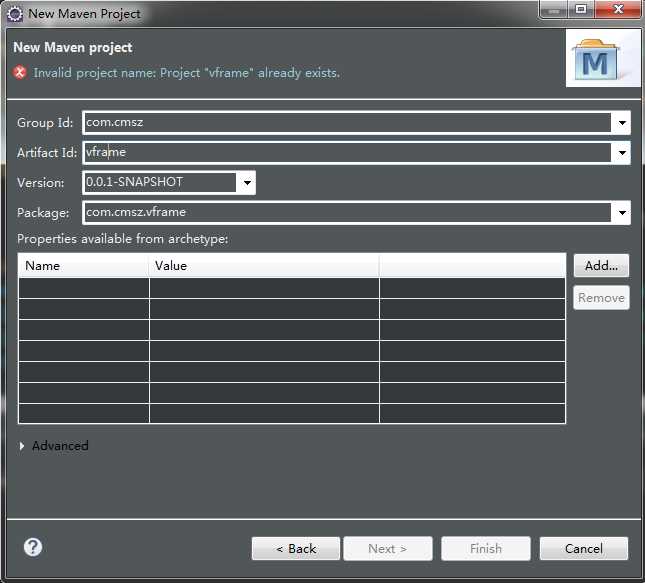Close the dialog with the red X
Viewport: 645px width, 583px height.
pyautogui.click(x=618, y=9)
